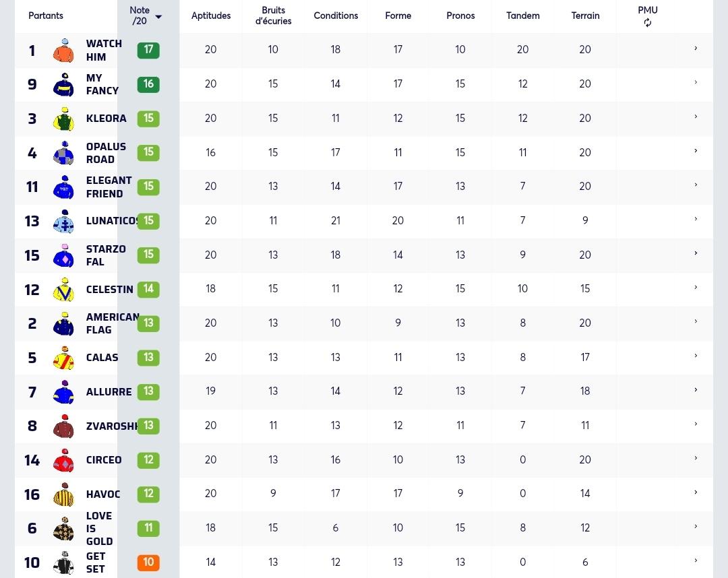Click Watch Him's orange jockey silk icon
728x578 pixels.
coord(63,50)
